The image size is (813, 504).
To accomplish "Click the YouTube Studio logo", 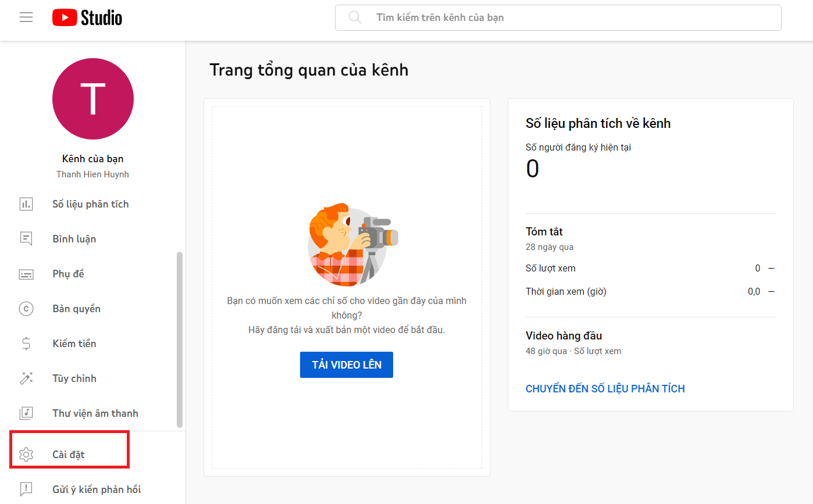I will tap(86, 17).
